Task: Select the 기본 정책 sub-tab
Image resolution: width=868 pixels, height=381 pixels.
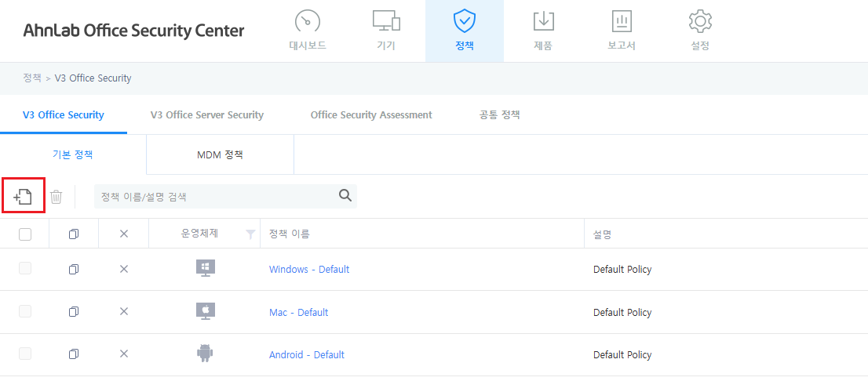Action: point(72,154)
